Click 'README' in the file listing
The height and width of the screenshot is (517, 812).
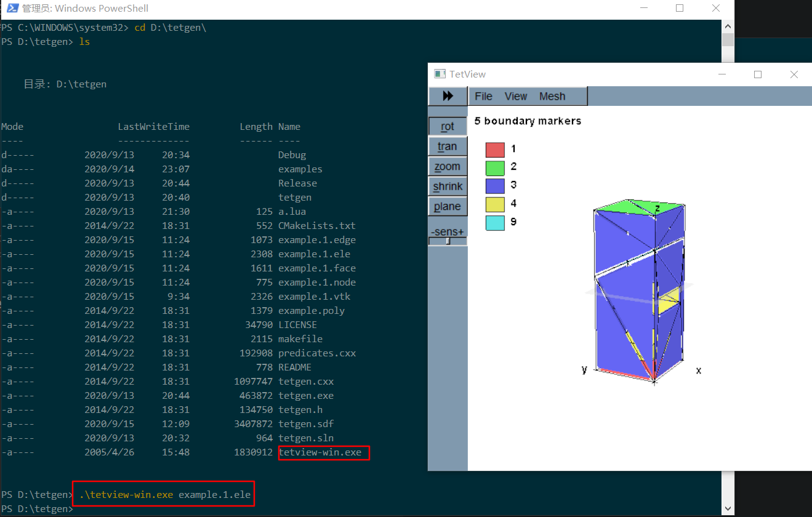click(295, 367)
